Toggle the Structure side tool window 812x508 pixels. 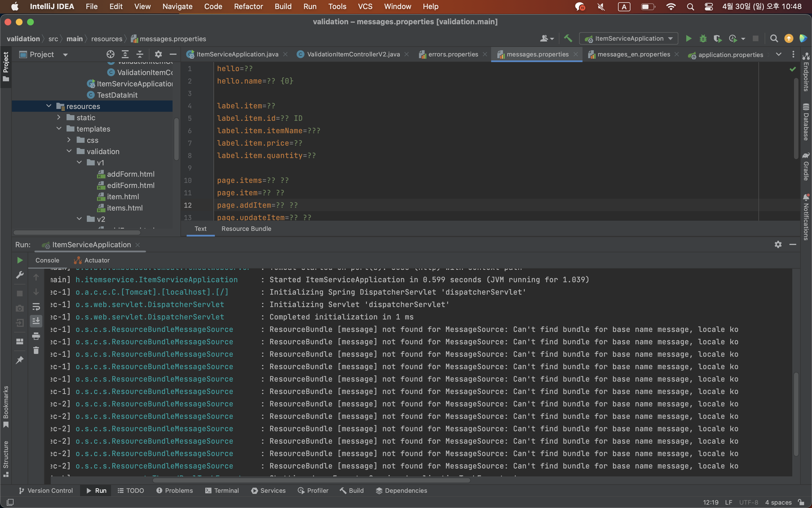[6, 459]
